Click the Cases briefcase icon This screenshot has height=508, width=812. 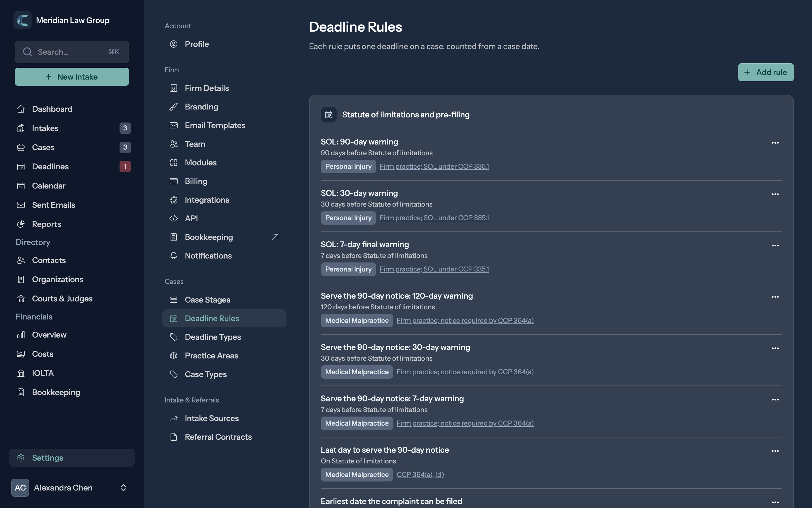tap(21, 147)
